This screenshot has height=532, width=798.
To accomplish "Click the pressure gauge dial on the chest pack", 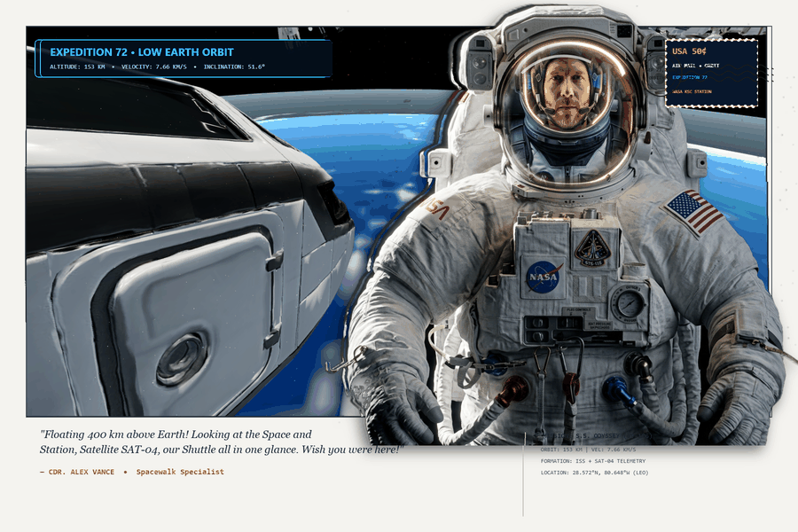I will coord(630,304).
